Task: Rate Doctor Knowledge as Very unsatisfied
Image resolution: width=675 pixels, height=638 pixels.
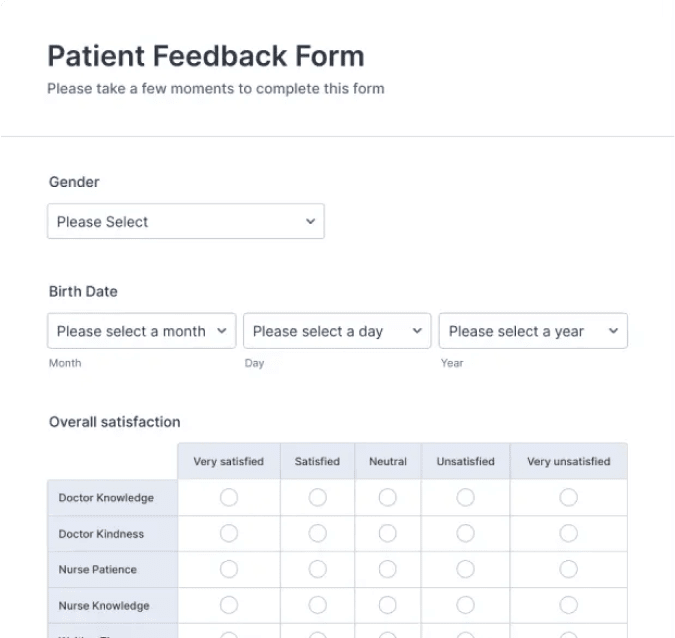Action: (568, 497)
